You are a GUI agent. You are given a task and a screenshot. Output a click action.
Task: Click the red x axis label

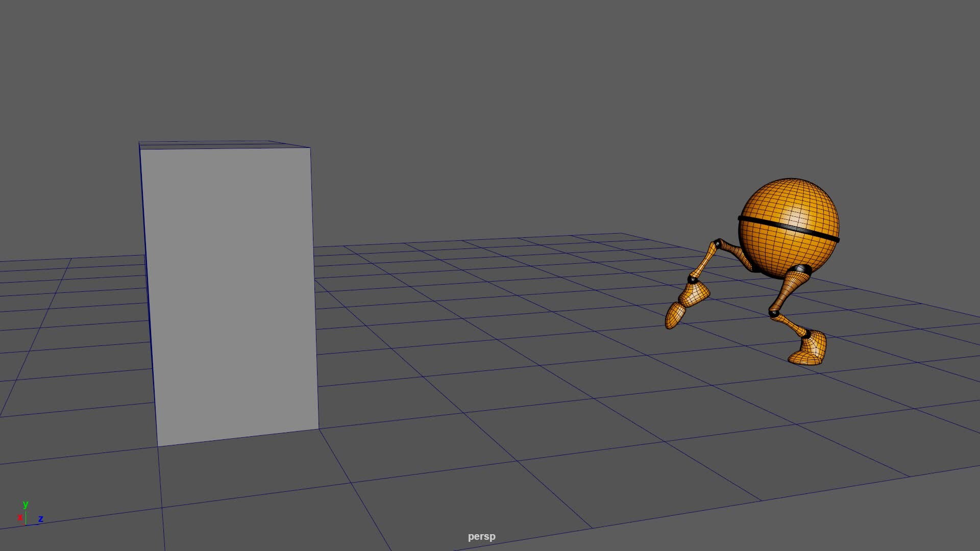(19, 517)
